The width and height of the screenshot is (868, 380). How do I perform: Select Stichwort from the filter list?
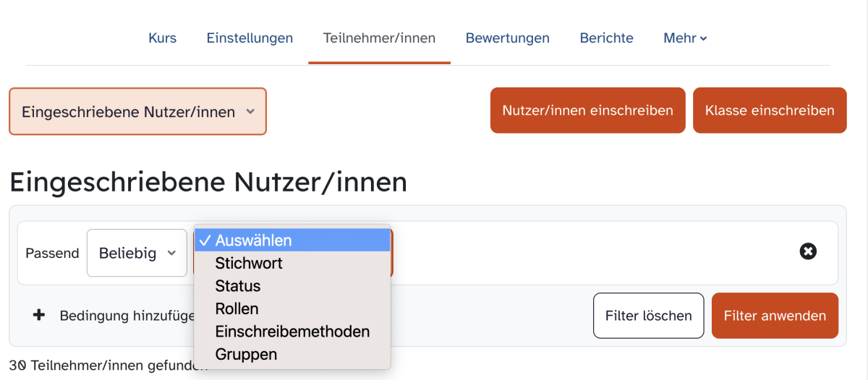292,263
